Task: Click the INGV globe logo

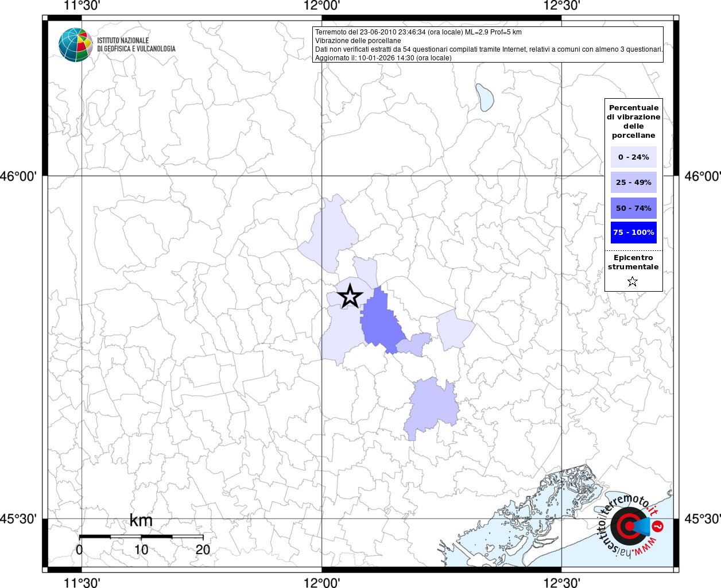Action: click(x=75, y=45)
